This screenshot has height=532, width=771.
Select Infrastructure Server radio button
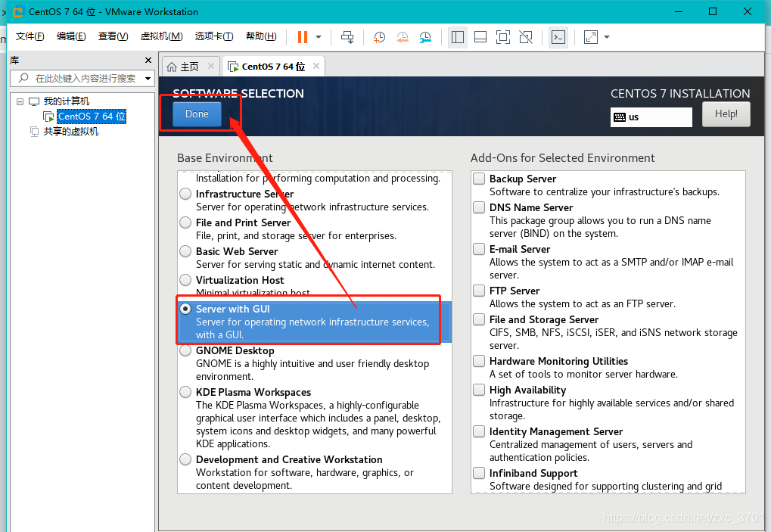coord(185,194)
